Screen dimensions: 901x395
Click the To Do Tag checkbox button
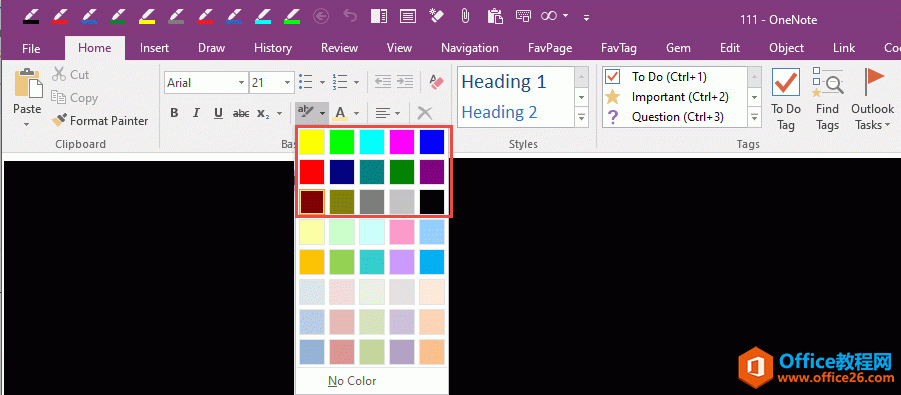pos(786,99)
